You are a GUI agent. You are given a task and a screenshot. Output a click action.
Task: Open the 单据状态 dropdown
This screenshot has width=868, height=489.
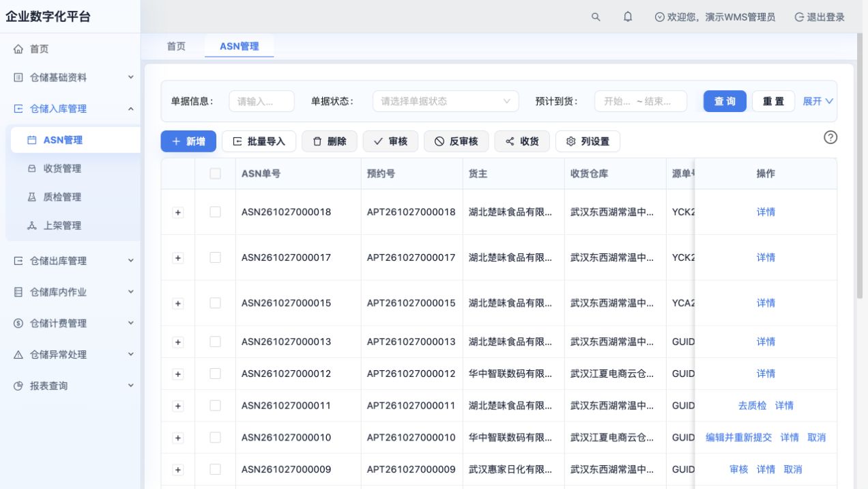tap(446, 101)
